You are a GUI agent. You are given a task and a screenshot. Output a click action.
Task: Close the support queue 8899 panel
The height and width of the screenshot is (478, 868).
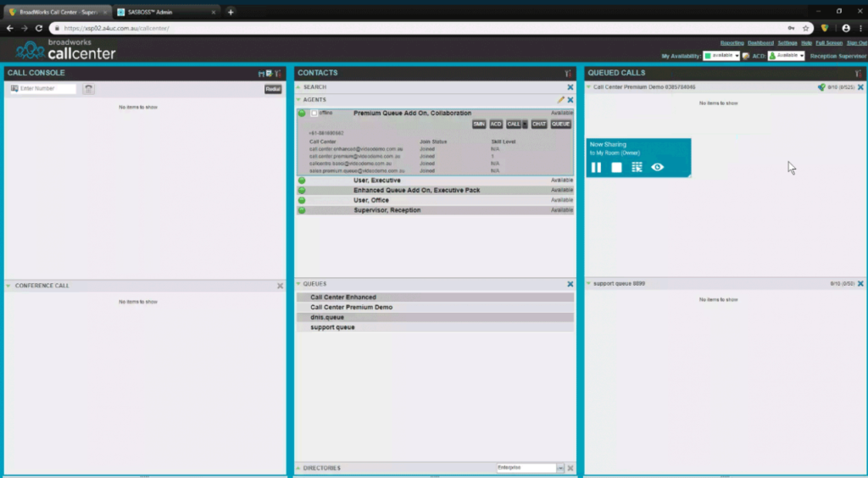point(860,284)
